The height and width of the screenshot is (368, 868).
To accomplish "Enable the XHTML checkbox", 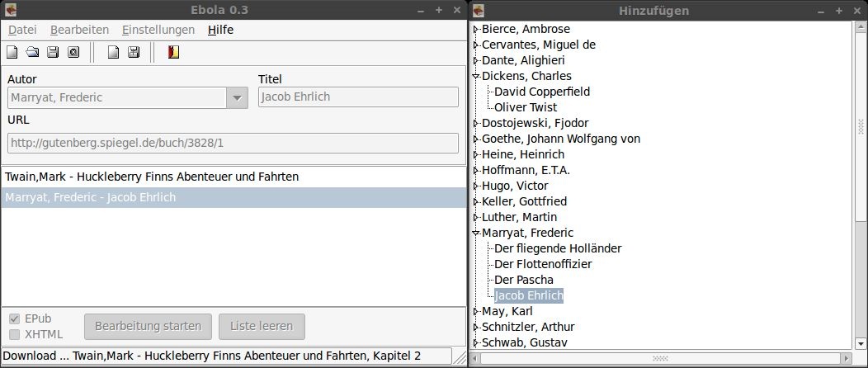I will (15, 334).
